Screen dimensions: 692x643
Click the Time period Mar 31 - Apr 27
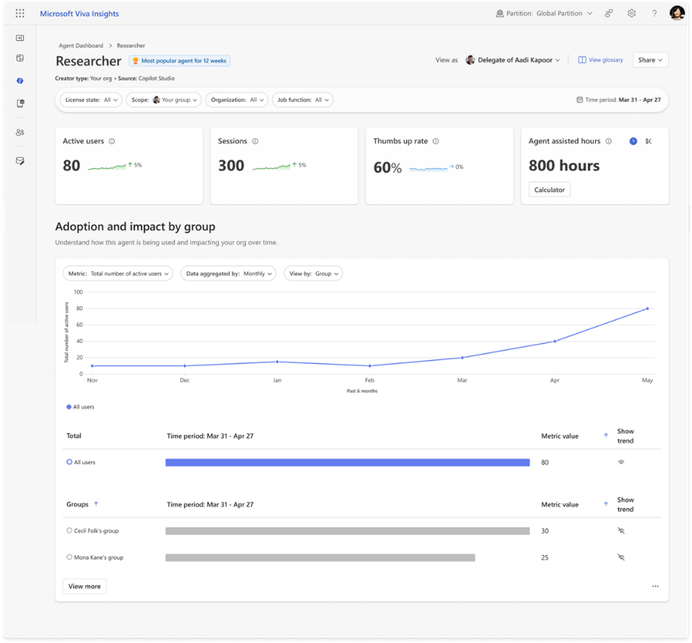pyautogui.click(x=619, y=100)
